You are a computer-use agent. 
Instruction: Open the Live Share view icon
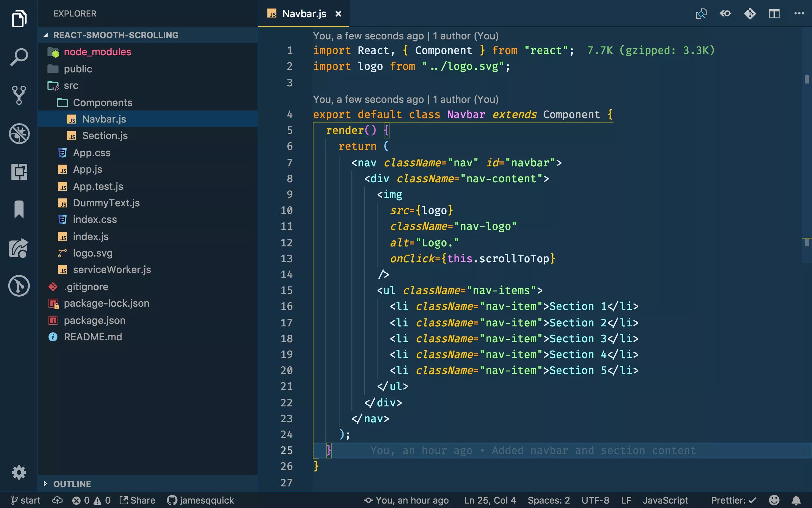click(19, 248)
